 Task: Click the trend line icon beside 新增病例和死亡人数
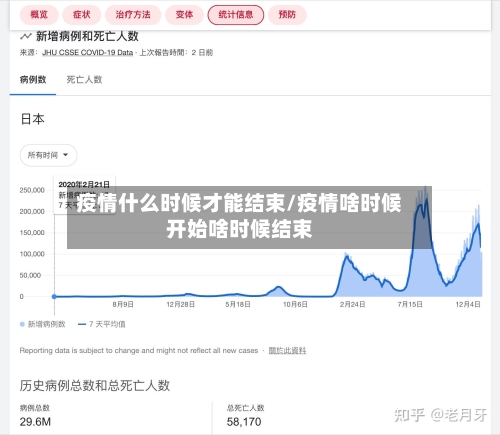tap(26, 36)
